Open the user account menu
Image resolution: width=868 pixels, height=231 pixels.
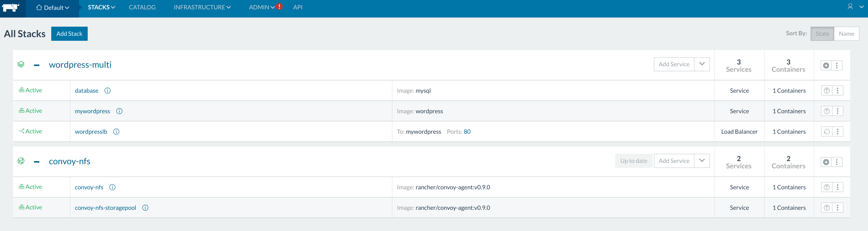pos(854,7)
